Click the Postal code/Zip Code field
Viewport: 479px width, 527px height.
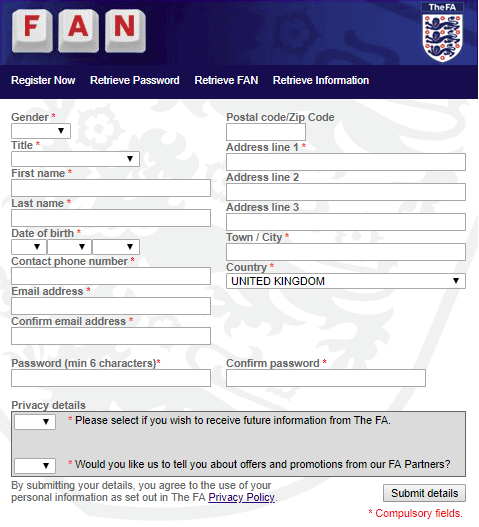tap(266, 132)
